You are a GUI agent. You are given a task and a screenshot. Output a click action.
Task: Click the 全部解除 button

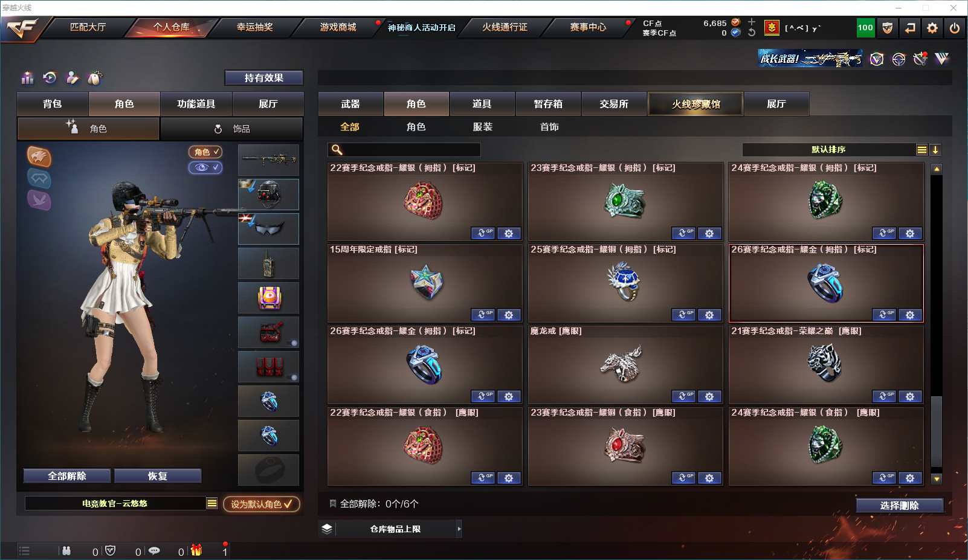click(67, 476)
